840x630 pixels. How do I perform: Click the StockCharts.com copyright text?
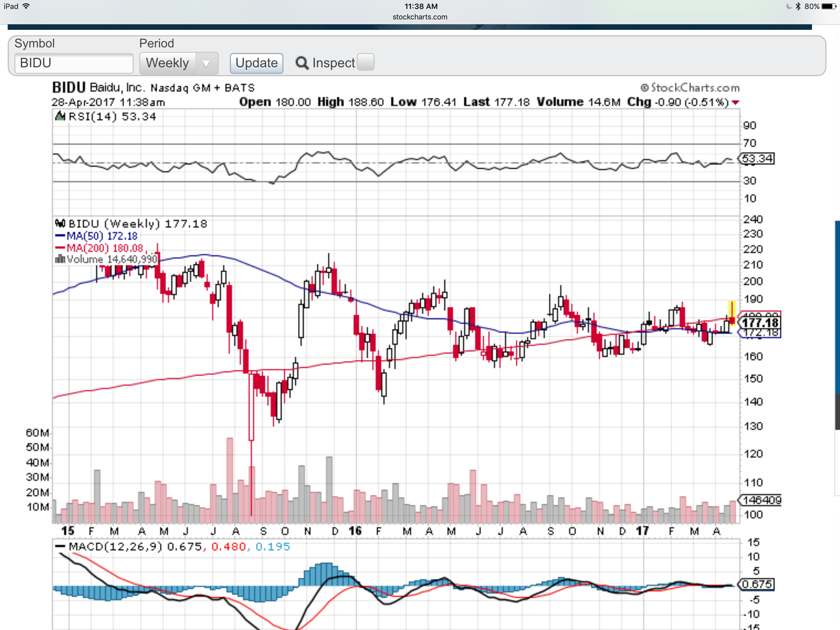coord(690,88)
